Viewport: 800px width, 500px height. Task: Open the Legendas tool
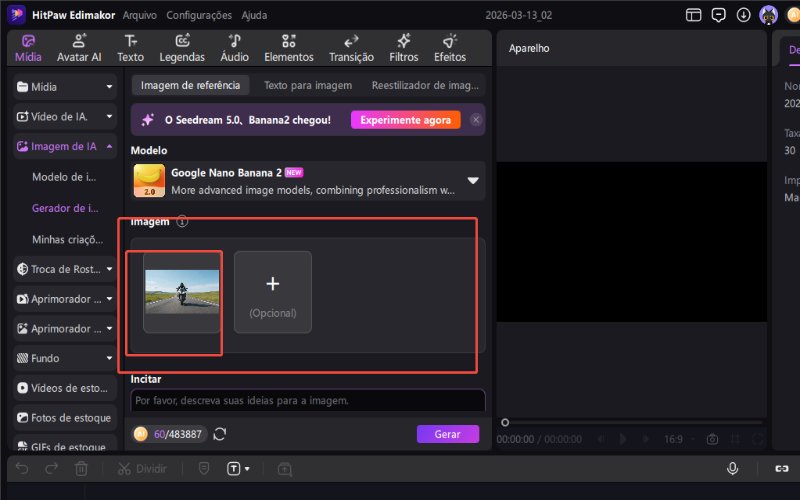(182, 48)
